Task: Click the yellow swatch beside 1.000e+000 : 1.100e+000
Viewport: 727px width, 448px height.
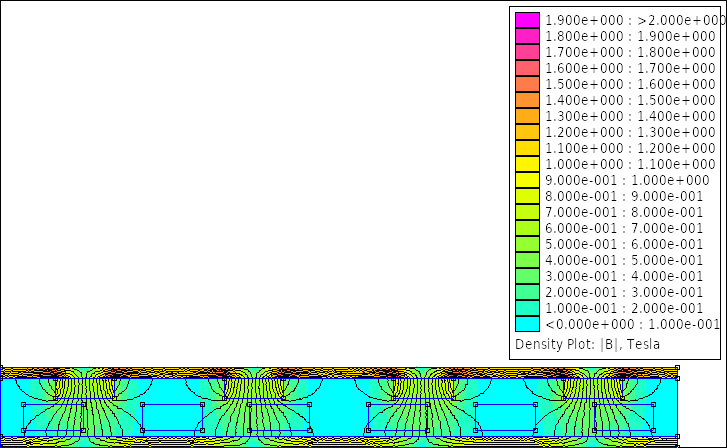Action: pyautogui.click(x=527, y=164)
